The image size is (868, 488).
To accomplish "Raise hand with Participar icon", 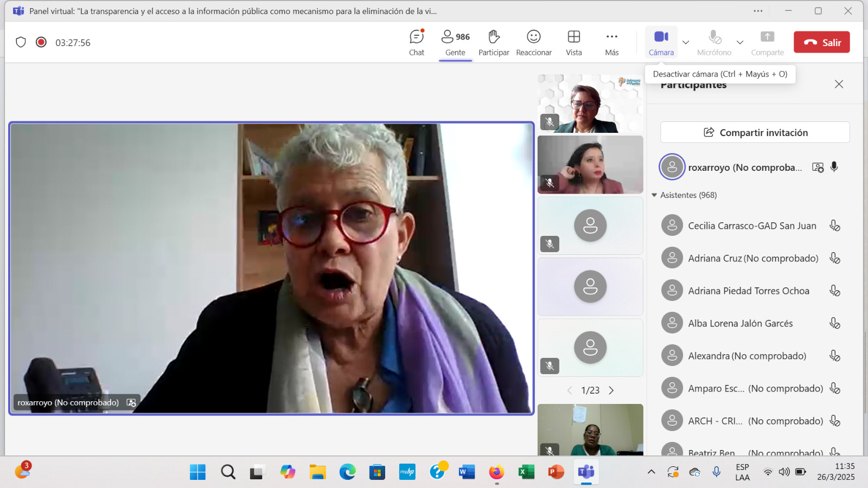I will coord(493,42).
